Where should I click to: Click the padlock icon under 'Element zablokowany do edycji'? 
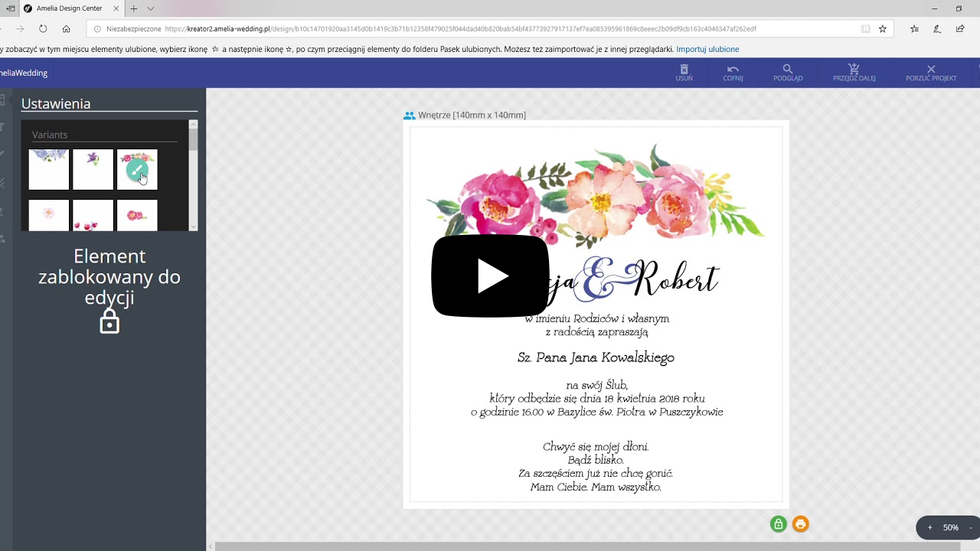[109, 321]
